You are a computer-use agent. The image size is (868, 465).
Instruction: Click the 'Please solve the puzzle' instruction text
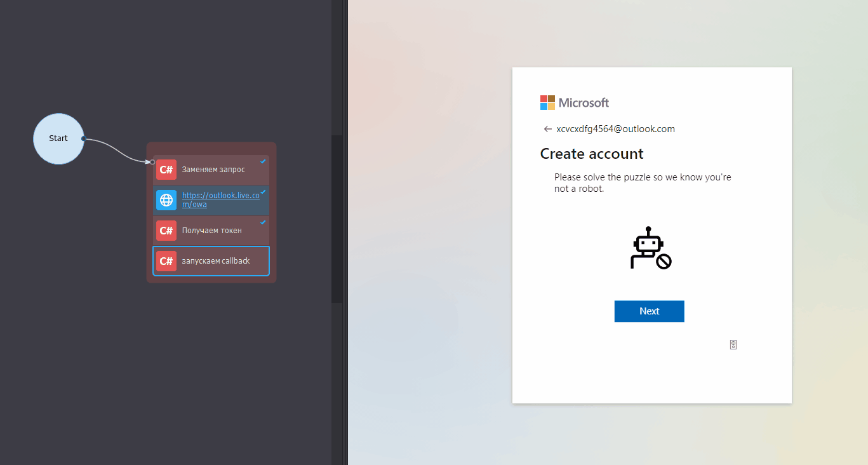[x=643, y=183]
